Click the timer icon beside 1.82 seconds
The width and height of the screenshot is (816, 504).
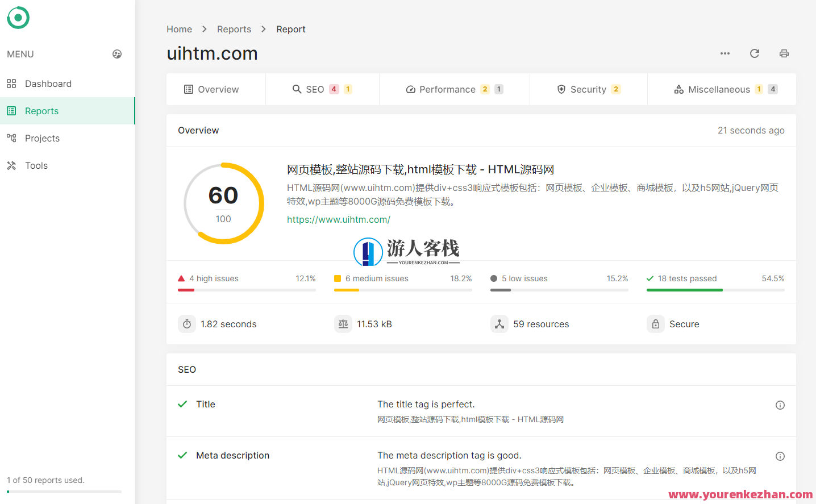click(187, 324)
